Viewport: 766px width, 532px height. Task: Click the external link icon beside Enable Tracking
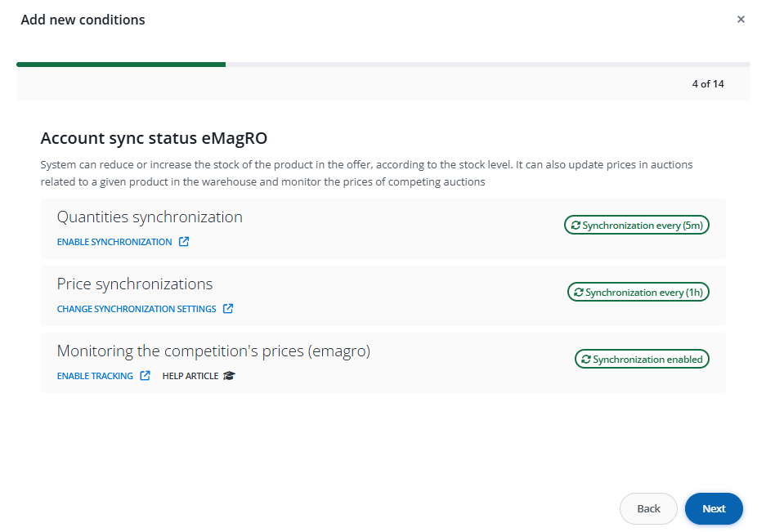click(x=145, y=376)
